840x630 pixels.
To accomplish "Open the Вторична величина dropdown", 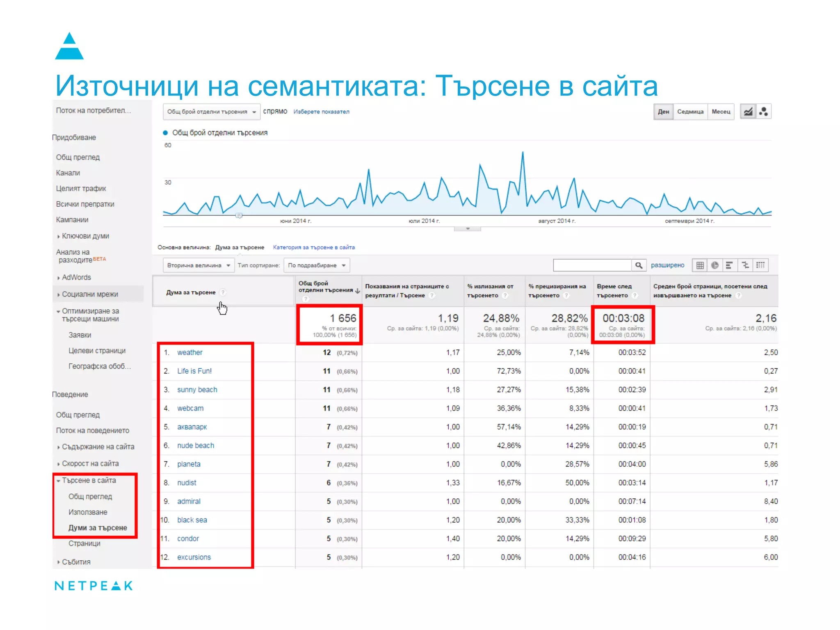I will (x=199, y=265).
